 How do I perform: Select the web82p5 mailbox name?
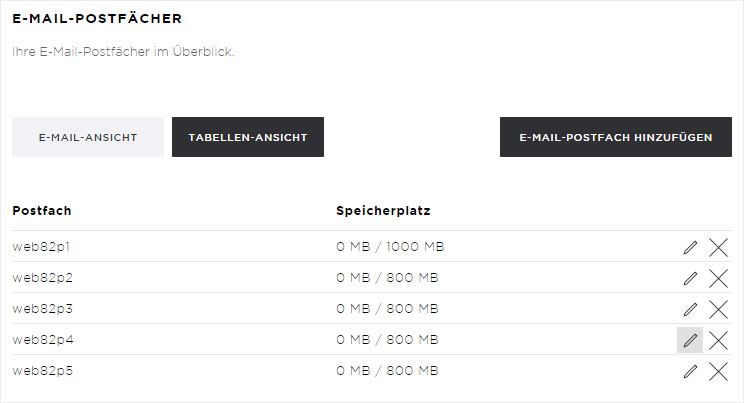pos(43,371)
